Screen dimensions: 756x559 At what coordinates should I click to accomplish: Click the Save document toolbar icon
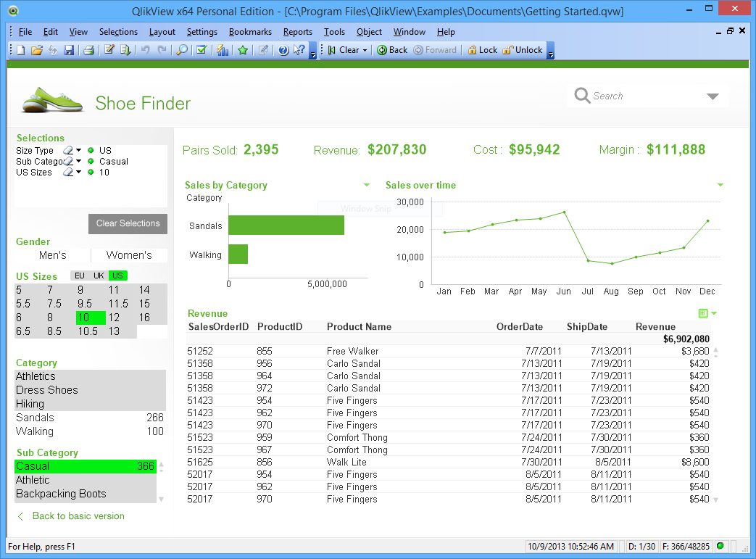tap(69, 50)
